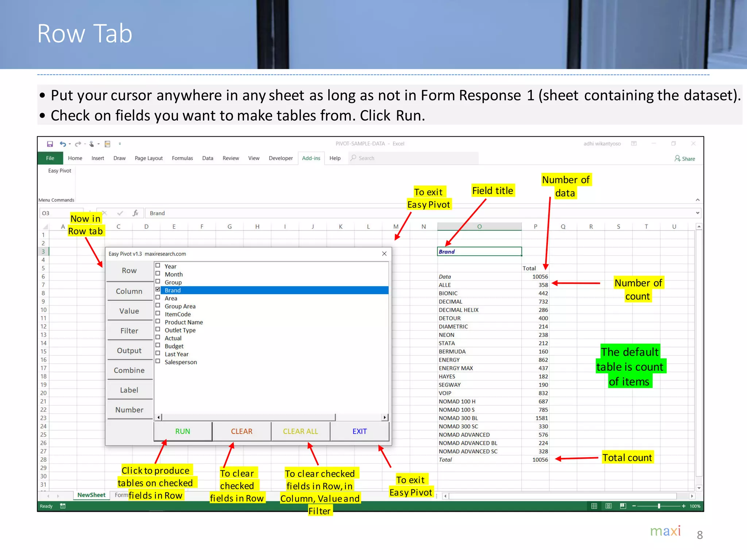The width and height of the screenshot is (747, 560).
Task: Select the Add-ins ribbon tab
Action: pos(311,158)
